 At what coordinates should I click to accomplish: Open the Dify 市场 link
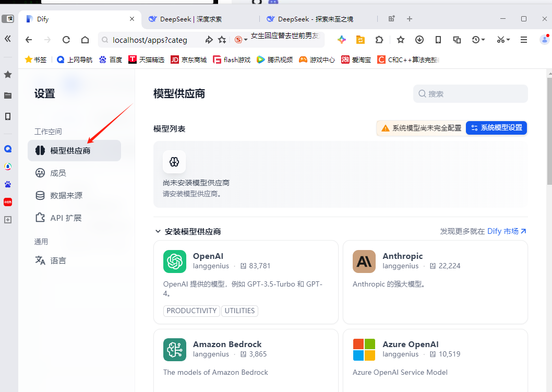click(507, 231)
